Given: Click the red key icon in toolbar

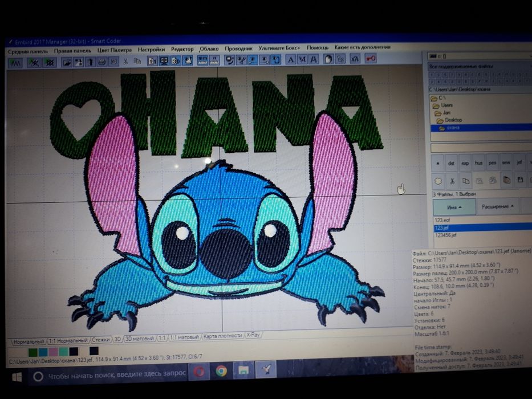Looking at the screenshot, I should (x=370, y=59).
